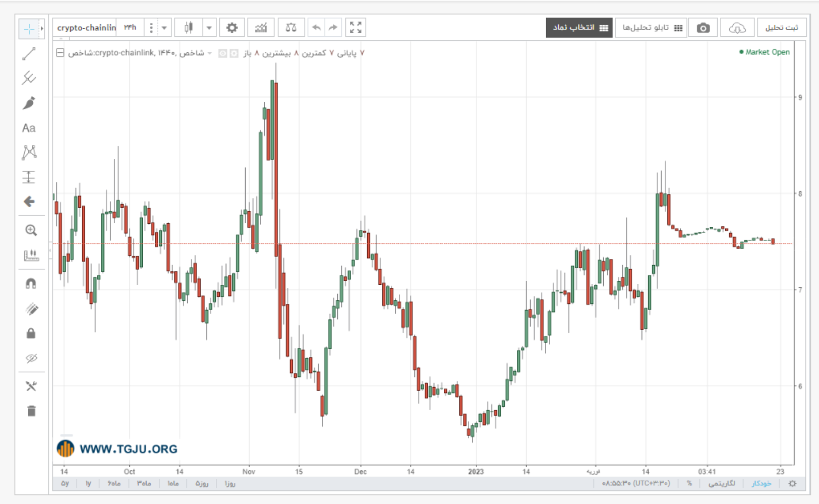Choose the brush drawing tool
The image size is (819, 504).
pos(29,103)
